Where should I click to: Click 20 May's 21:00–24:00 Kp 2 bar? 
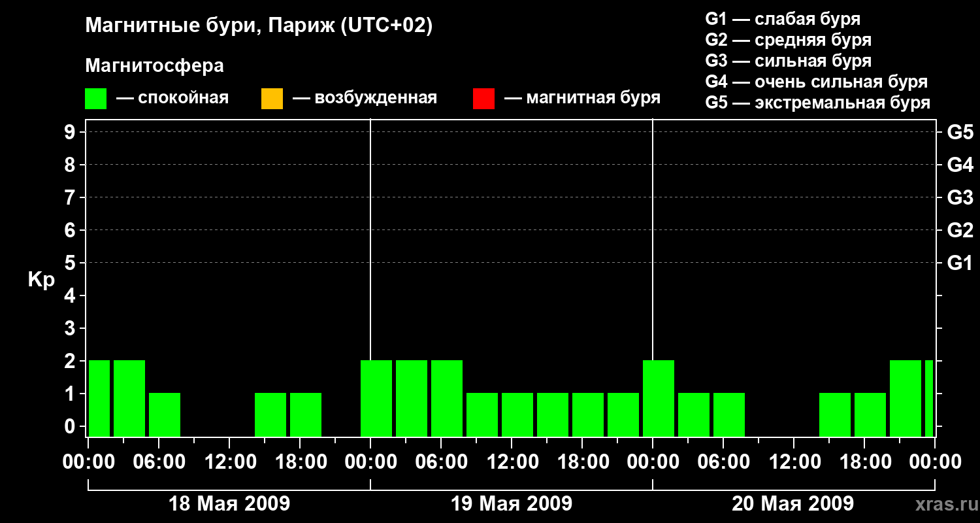pyautogui.click(x=906, y=398)
